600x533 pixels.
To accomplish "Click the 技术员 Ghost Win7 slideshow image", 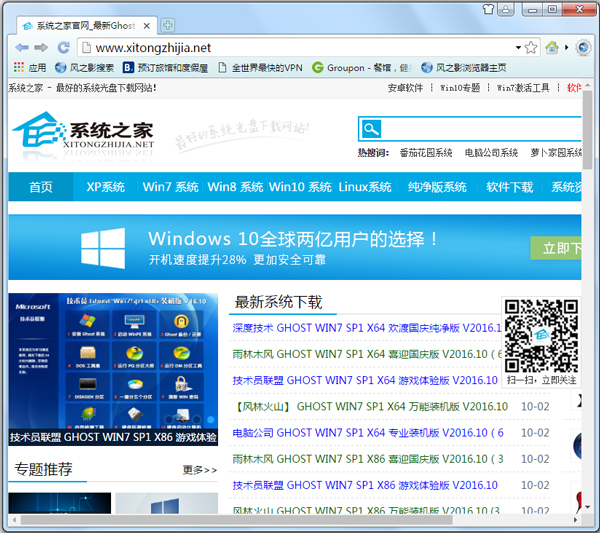I will (x=113, y=361).
